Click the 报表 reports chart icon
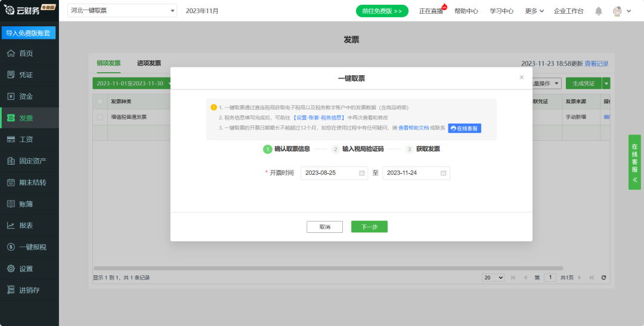Image resolution: width=644 pixels, height=326 pixels. pyautogui.click(x=11, y=225)
